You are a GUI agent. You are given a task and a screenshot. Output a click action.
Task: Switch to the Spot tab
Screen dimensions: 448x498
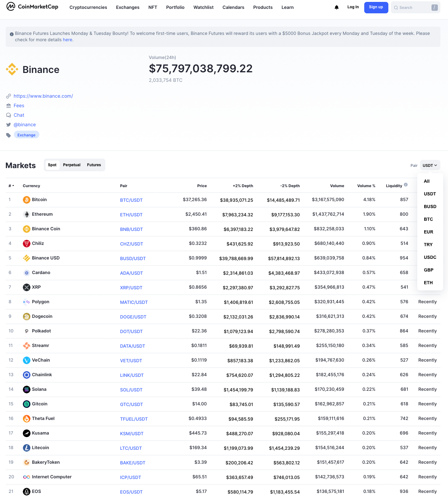(52, 165)
